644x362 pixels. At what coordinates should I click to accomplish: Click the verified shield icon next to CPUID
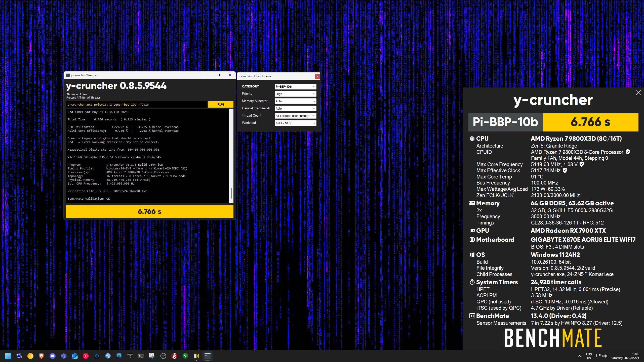(628, 152)
